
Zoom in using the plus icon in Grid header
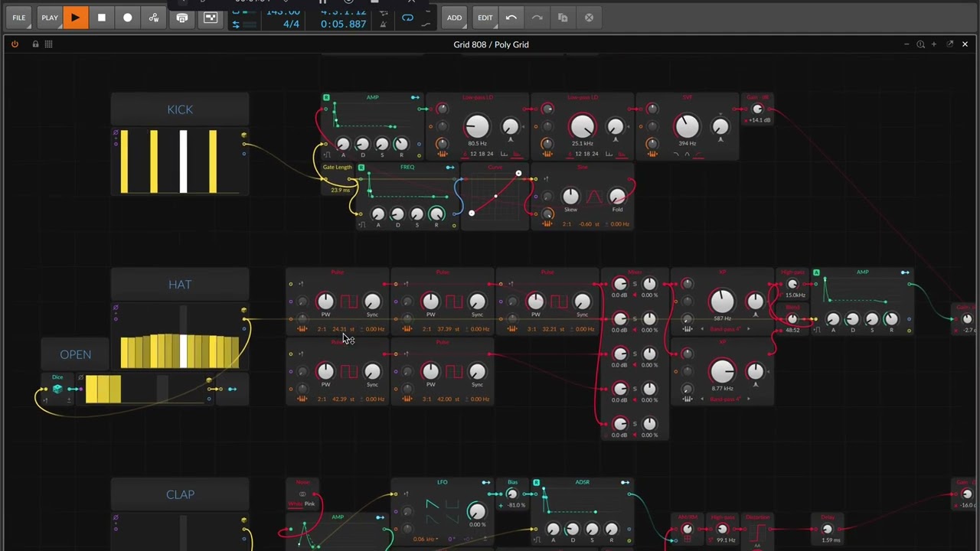934,44
